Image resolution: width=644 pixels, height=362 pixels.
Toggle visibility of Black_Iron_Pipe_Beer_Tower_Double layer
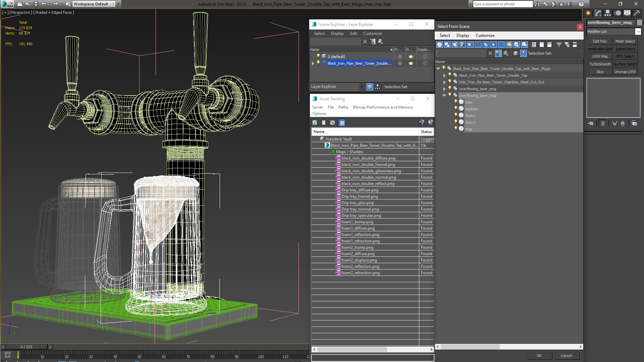[x=318, y=63]
